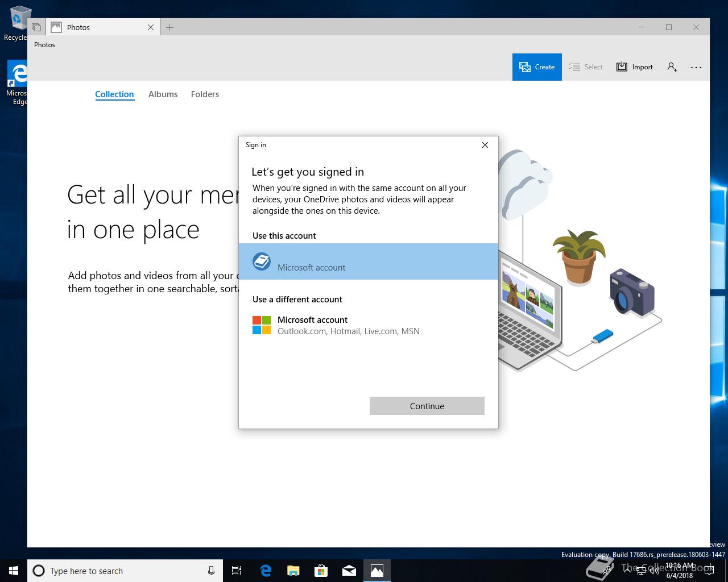Viewport: 728px width, 582px height.
Task: Add a new tab with plus icon
Action: tap(169, 27)
